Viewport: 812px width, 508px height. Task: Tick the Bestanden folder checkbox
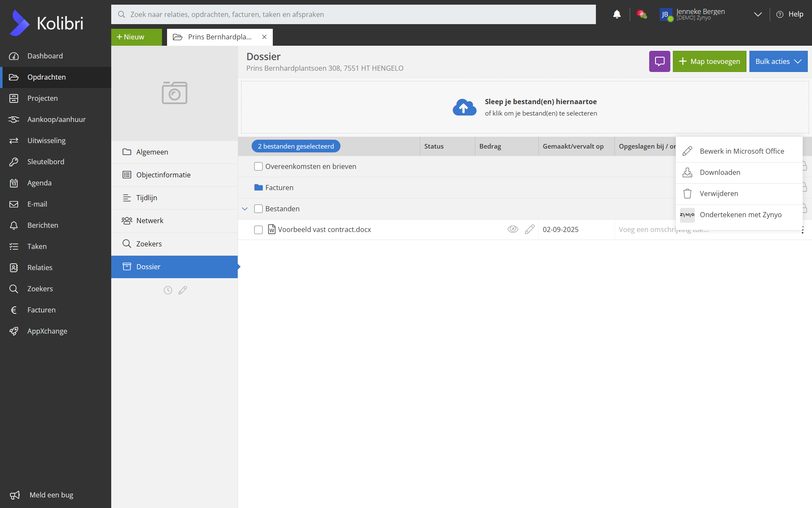258,209
